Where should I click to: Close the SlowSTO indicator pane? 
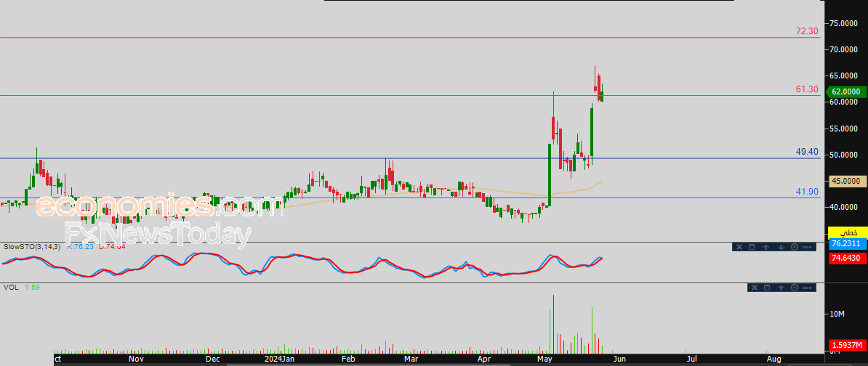pyautogui.click(x=739, y=247)
